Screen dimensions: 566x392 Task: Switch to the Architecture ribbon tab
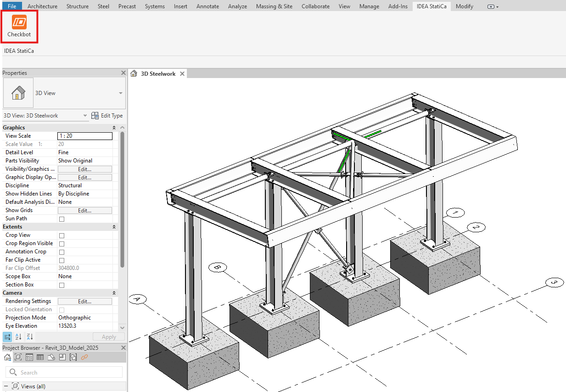(42, 6)
